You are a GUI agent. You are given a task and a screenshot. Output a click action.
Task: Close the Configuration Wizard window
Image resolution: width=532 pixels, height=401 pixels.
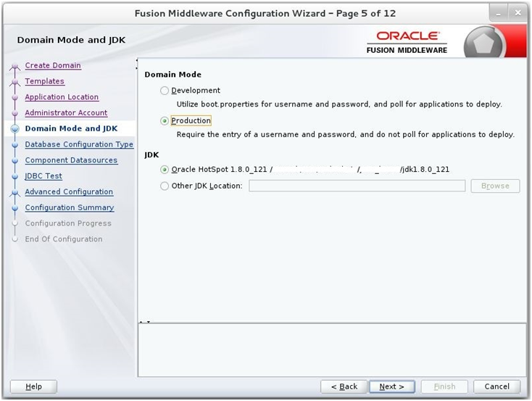(518, 13)
